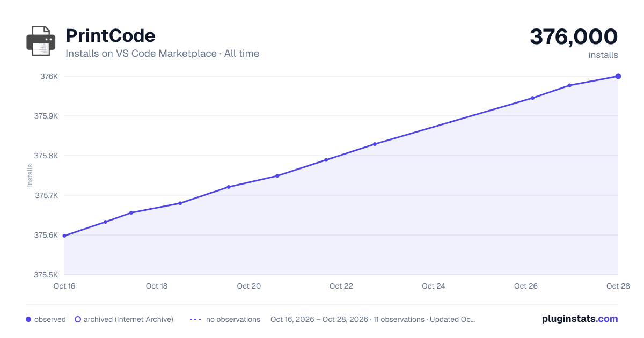Click the PrintCode printer icon
The width and height of the screenshot is (644, 338).
click(41, 41)
